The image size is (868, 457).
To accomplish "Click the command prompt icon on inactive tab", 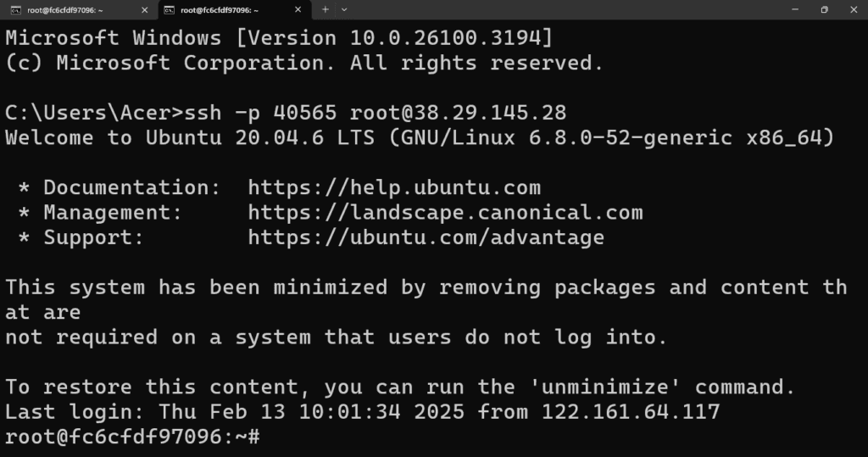I will click(16, 10).
